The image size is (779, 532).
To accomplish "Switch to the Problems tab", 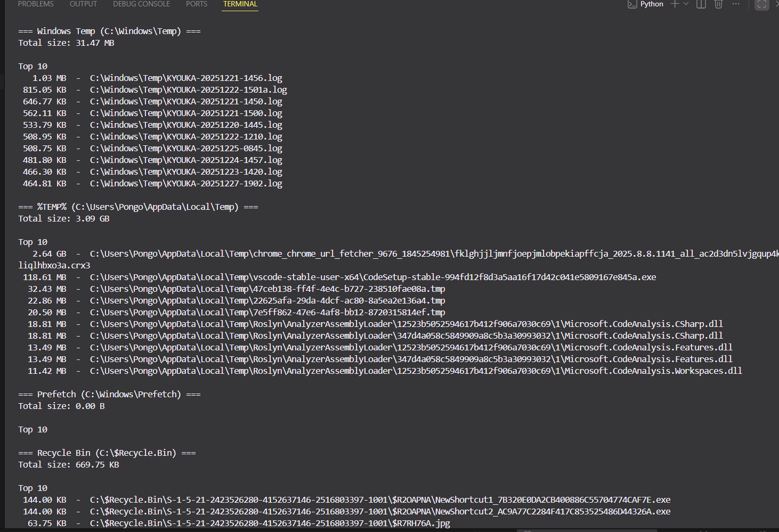I will tap(36, 4).
